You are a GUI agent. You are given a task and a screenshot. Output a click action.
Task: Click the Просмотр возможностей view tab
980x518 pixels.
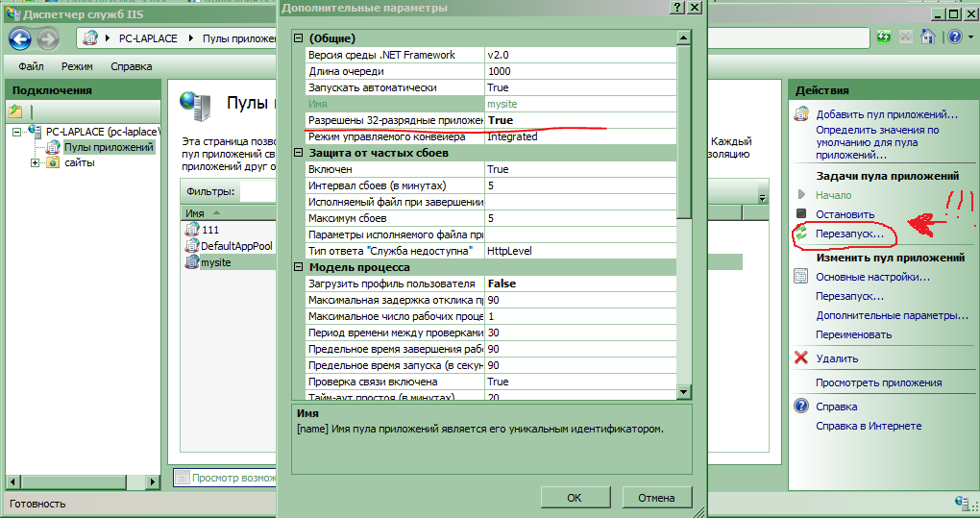[225, 478]
